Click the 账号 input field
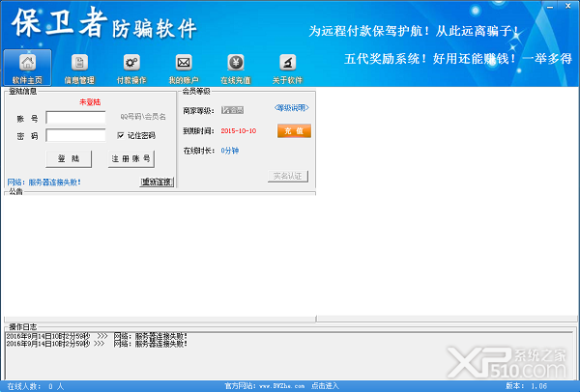 tap(75, 118)
